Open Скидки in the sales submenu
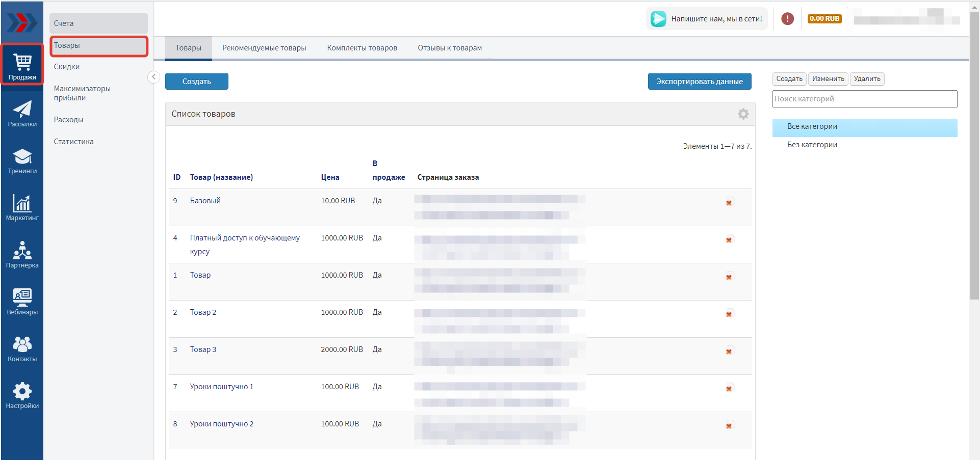The image size is (980, 460). [x=67, y=67]
